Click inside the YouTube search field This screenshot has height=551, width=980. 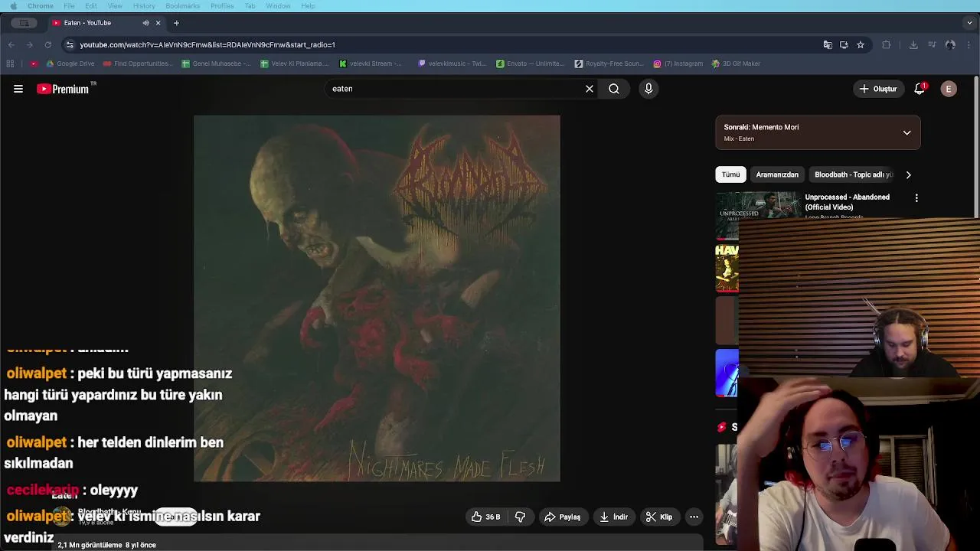(455, 89)
